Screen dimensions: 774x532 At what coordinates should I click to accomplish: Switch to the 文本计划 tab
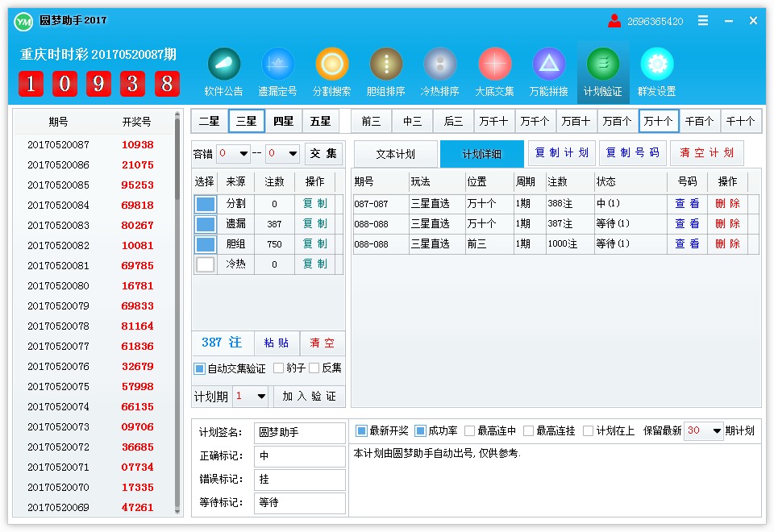click(x=395, y=154)
